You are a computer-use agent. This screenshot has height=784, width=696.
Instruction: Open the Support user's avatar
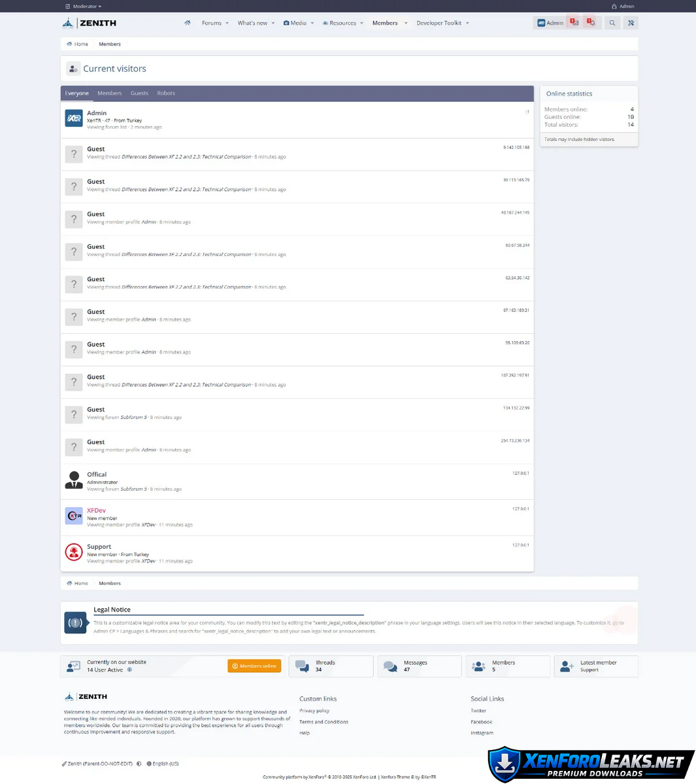point(74,552)
